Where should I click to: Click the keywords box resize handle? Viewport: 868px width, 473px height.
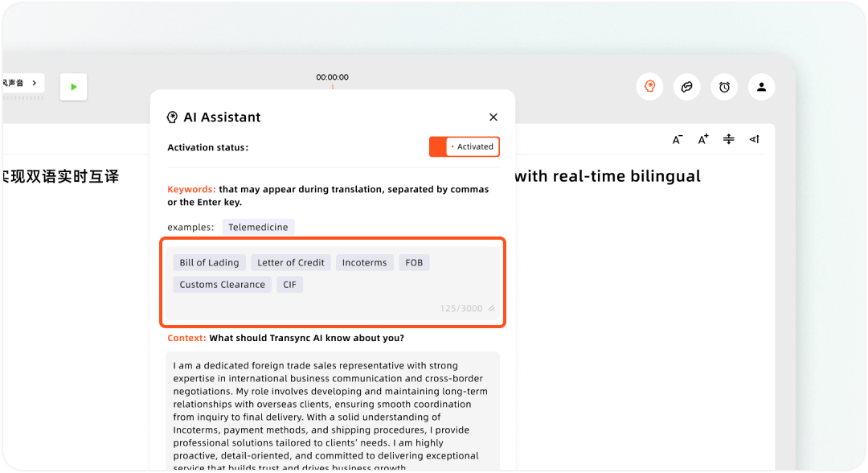[492, 309]
